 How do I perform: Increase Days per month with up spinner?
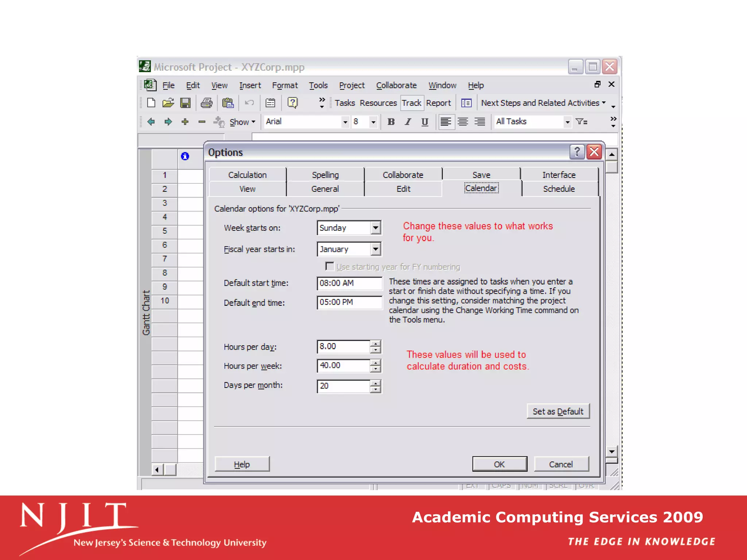point(375,383)
